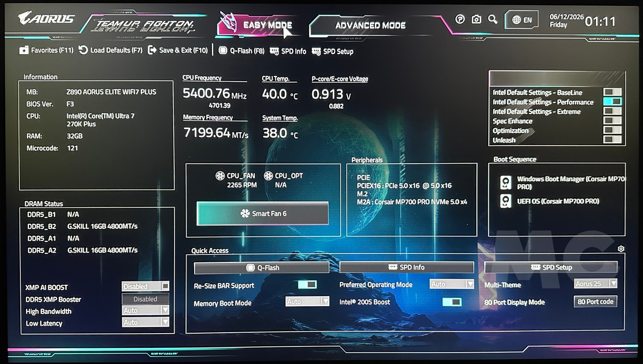Open Multi-Theme Aorus 25 dropdown

point(596,283)
